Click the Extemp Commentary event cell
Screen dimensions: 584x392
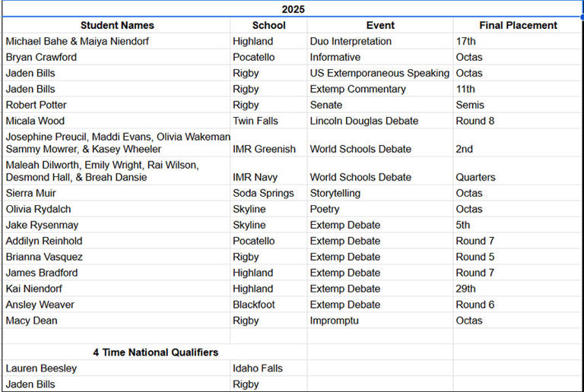pyautogui.click(x=380, y=89)
